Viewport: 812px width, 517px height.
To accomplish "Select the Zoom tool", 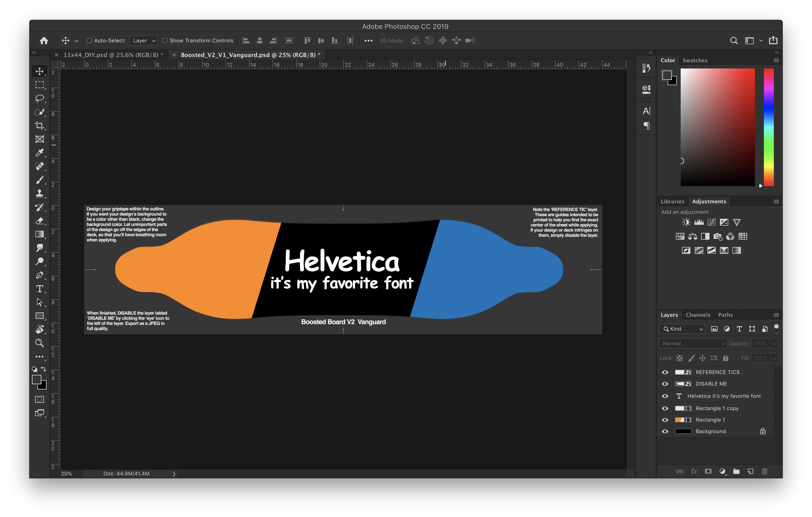I will [38, 343].
